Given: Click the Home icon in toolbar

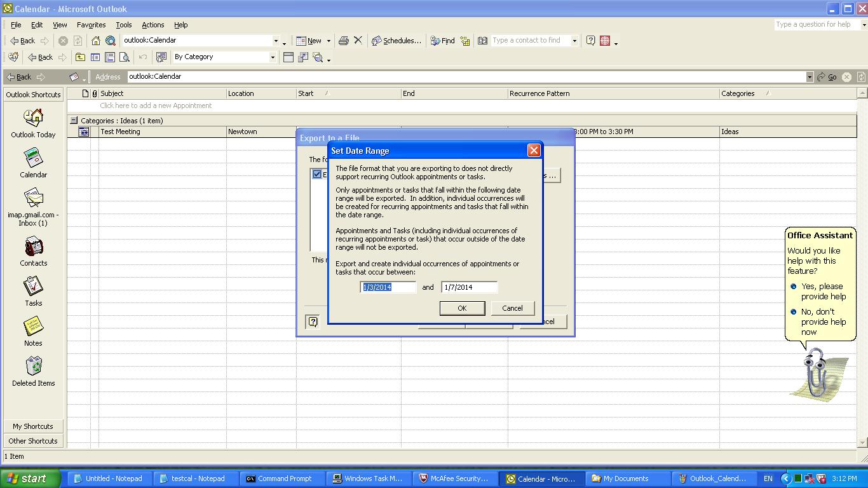Looking at the screenshot, I should [x=95, y=41].
